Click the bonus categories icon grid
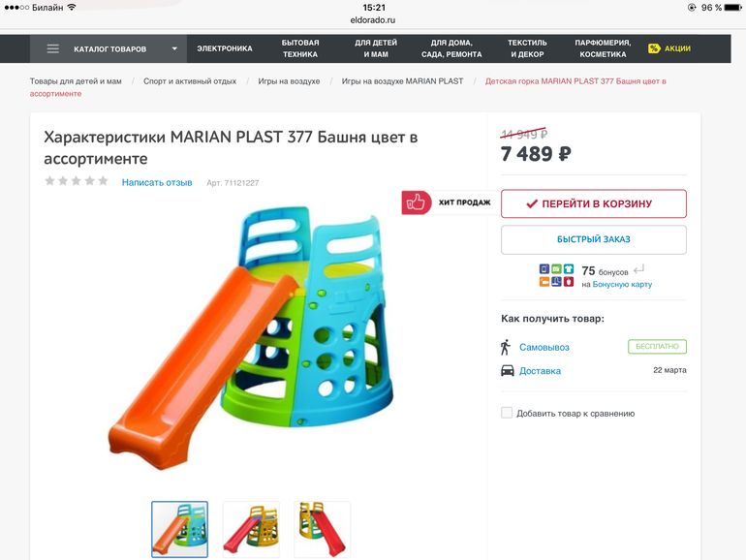 556,275
